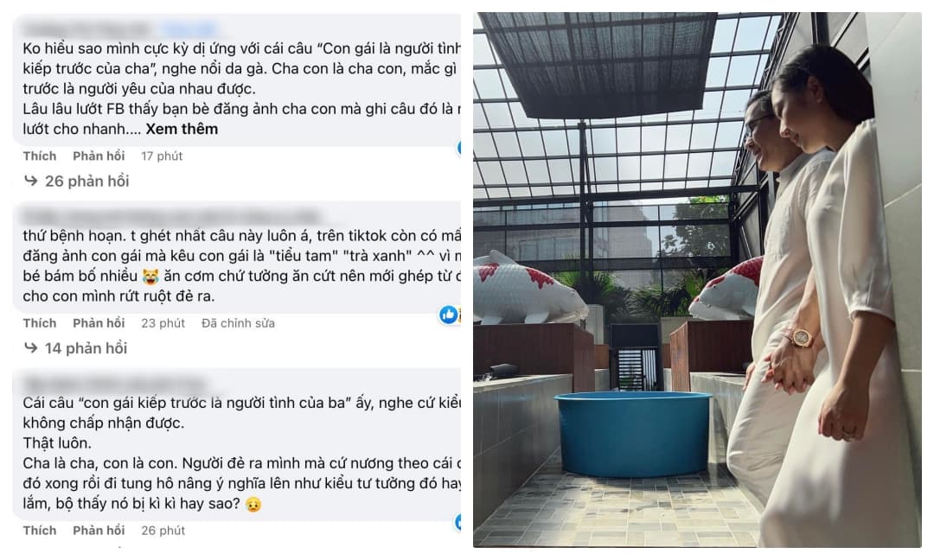Viewport: 934px width, 560px height.
Task: Click the blurred author name of first comment
Action: 86,28
